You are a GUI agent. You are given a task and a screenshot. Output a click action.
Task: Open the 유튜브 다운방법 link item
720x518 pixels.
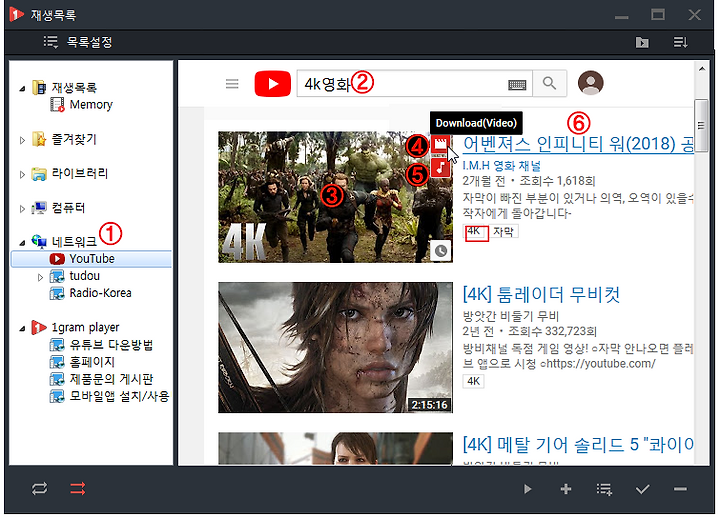(101, 345)
